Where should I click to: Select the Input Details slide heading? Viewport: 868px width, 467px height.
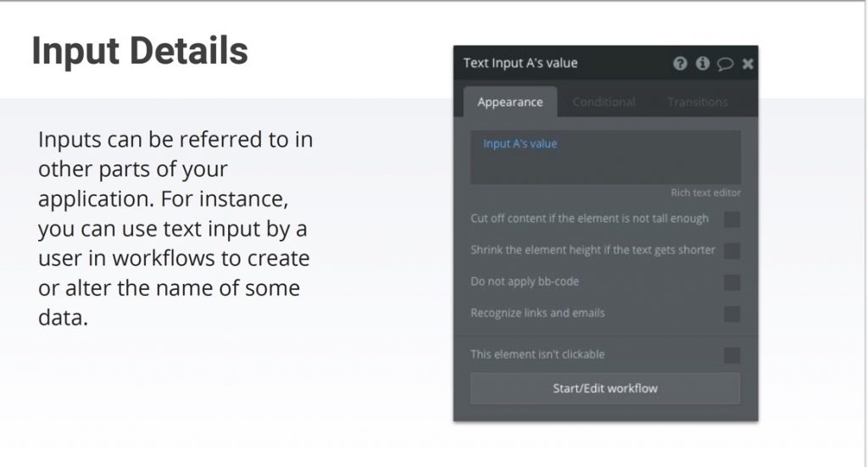(x=140, y=51)
